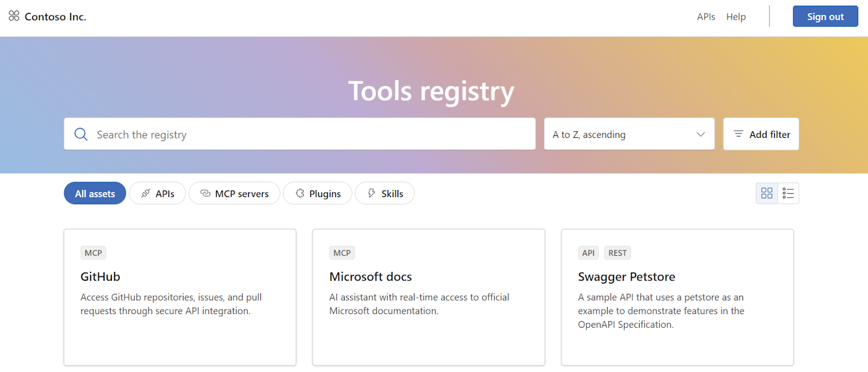Click the Sign out button

pos(825,17)
